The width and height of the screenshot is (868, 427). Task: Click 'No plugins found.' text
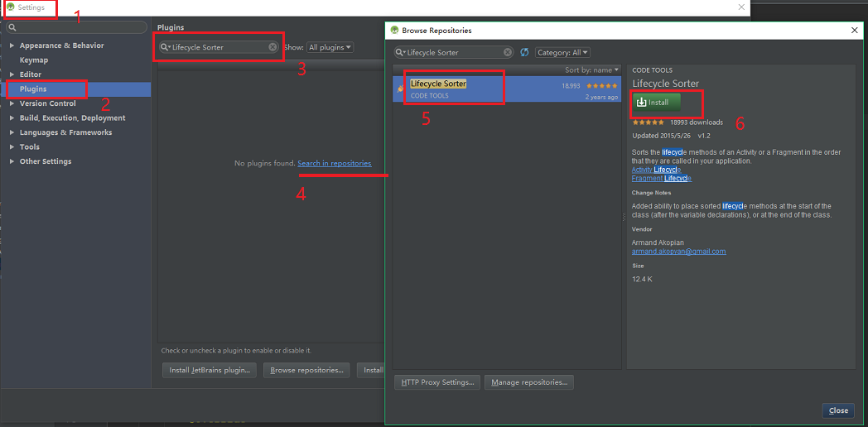pos(265,163)
